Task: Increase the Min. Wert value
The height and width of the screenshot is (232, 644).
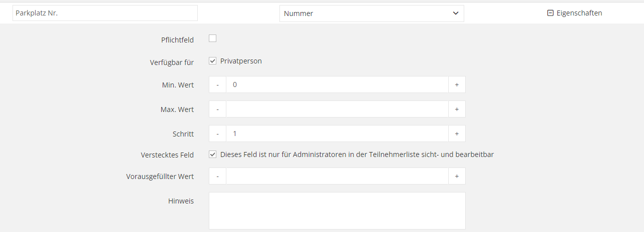Action: (457, 85)
